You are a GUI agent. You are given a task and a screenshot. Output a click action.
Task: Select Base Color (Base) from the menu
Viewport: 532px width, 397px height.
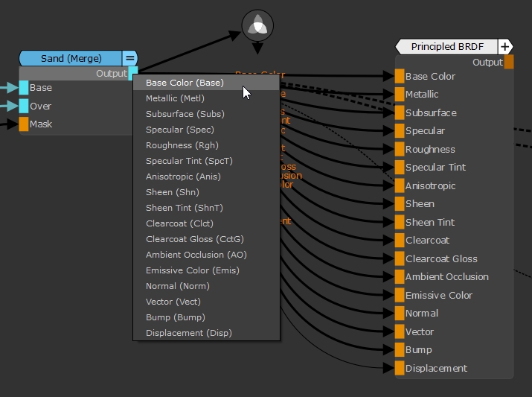pyautogui.click(x=185, y=83)
